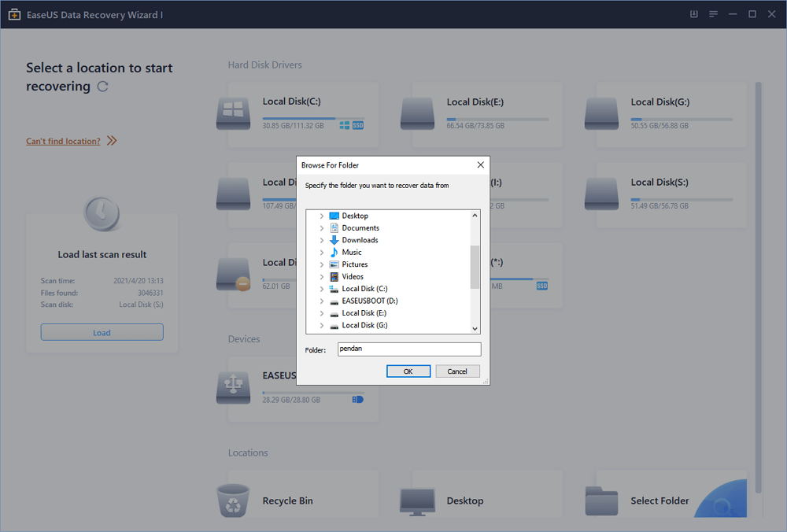Select the EASEUS USB device icon

pos(234,387)
